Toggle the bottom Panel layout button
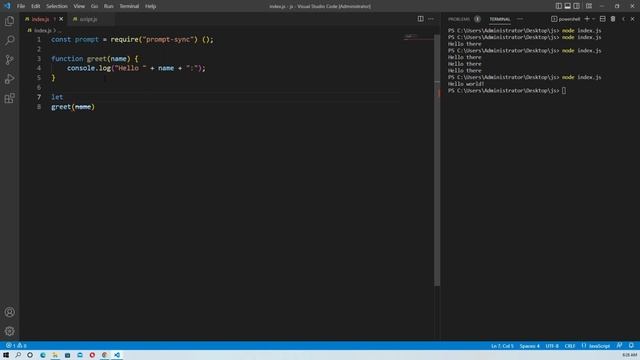 (x=567, y=6)
